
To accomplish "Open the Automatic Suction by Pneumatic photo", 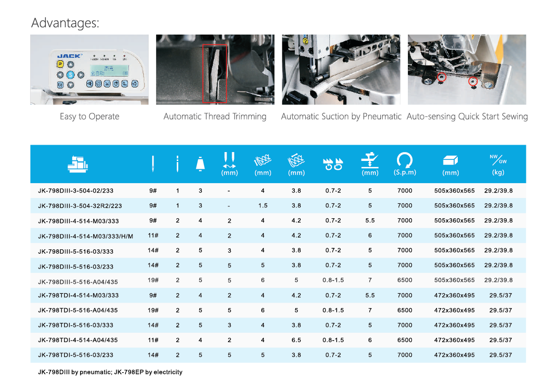I will pos(341,70).
